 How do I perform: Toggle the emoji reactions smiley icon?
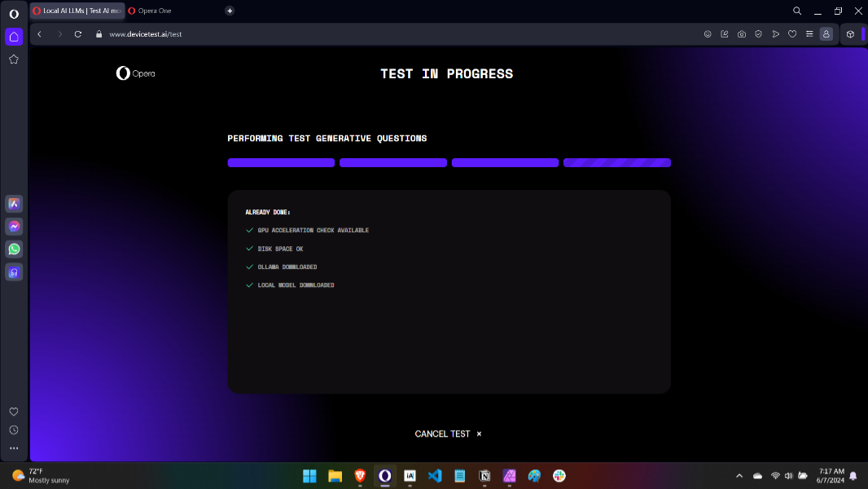708,34
